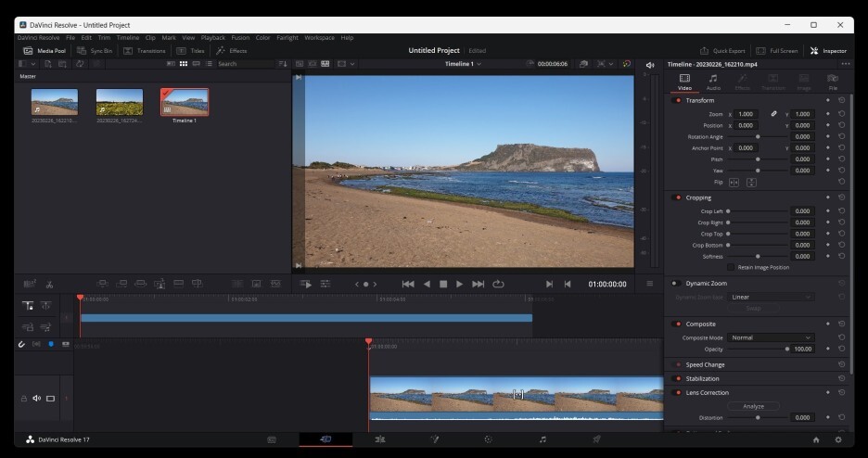The width and height of the screenshot is (868, 458).
Task: Click the flip horizontal icon
Action: (734, 183)
